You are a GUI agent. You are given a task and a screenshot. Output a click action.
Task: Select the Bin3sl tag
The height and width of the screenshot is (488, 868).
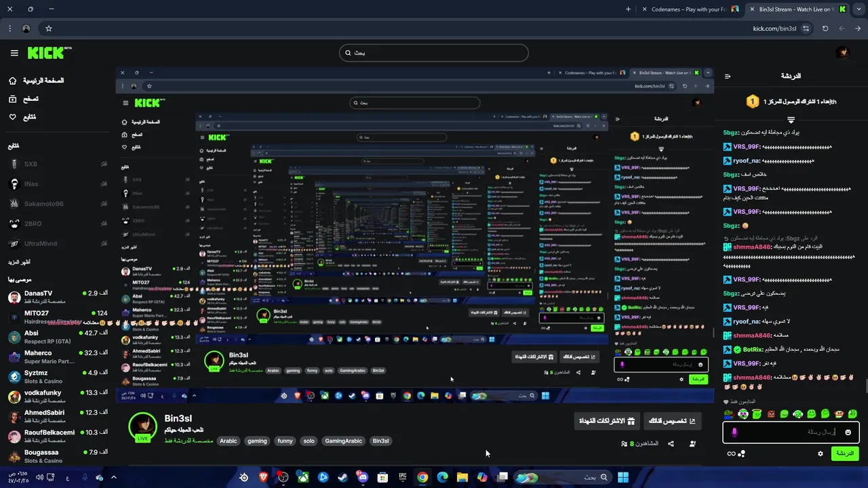[x=380, y=441]
